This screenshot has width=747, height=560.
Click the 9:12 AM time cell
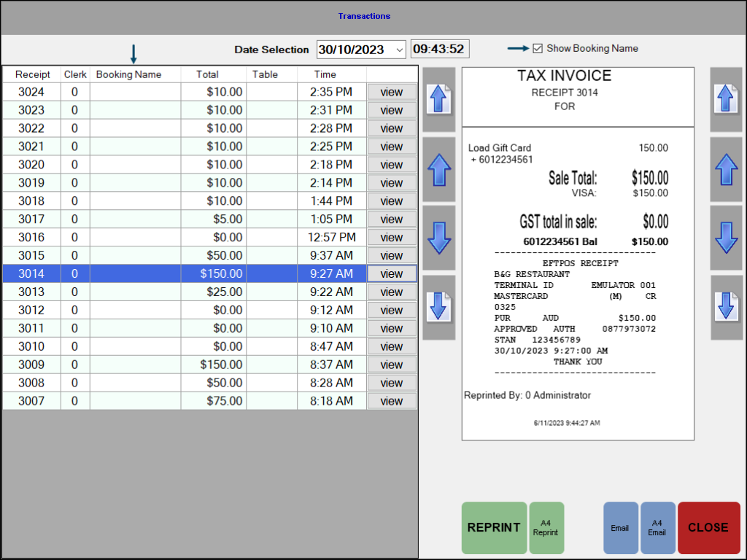332,310
